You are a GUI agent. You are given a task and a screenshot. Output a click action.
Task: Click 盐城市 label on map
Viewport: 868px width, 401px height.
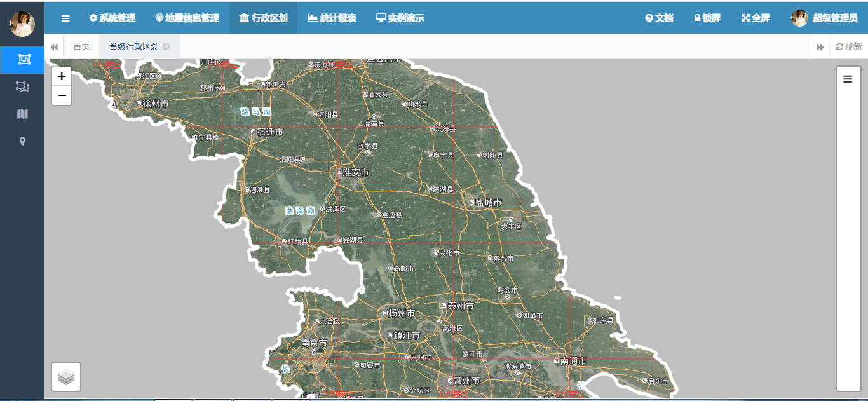click(x=489, y=203)
